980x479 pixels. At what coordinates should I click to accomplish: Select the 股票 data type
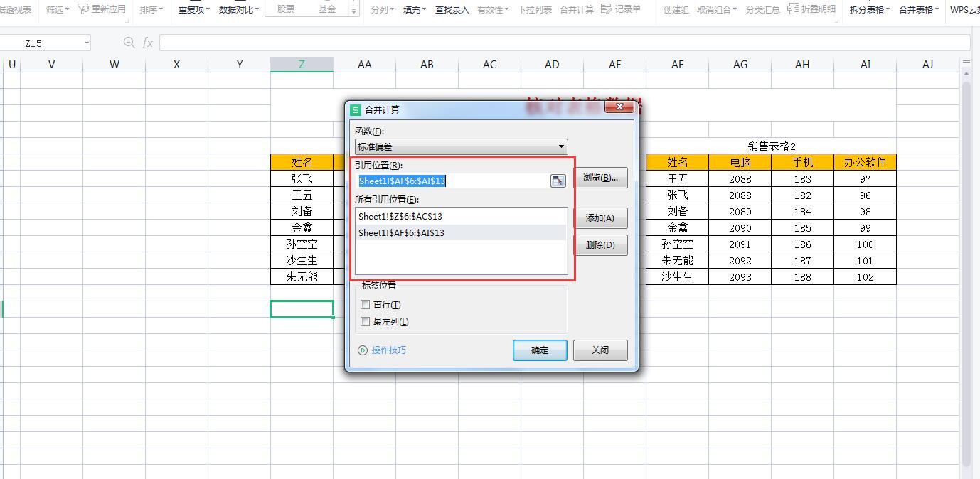point(286,9)
